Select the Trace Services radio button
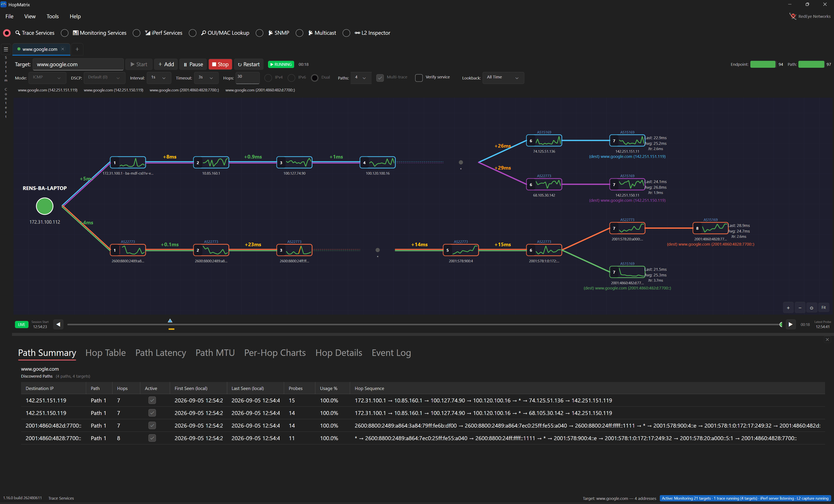This screenshot has height=504, width=834. pos(7,33)
